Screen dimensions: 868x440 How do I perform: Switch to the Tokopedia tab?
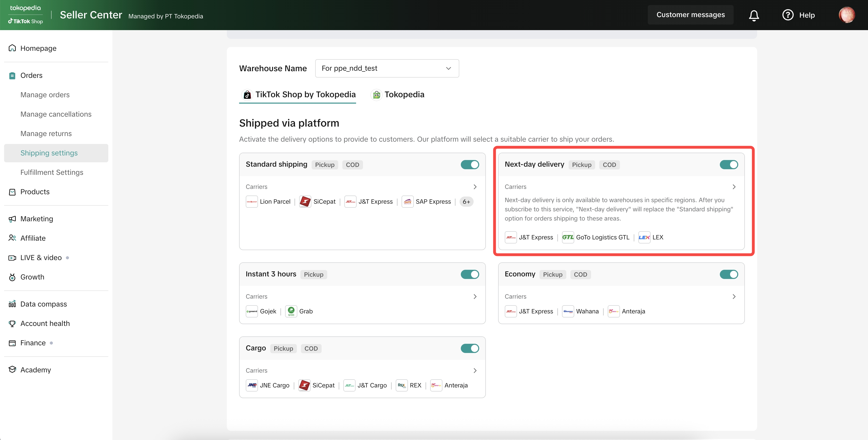pyautogui.click(x=398, y=95)
